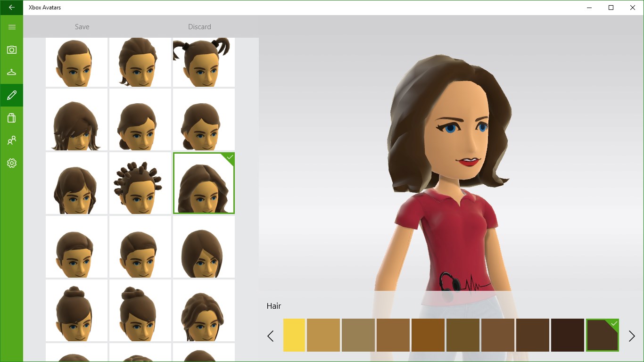The height and width of the screenshot is (362, 644).
Task: Click the Discard button
Action: [199, 27]
